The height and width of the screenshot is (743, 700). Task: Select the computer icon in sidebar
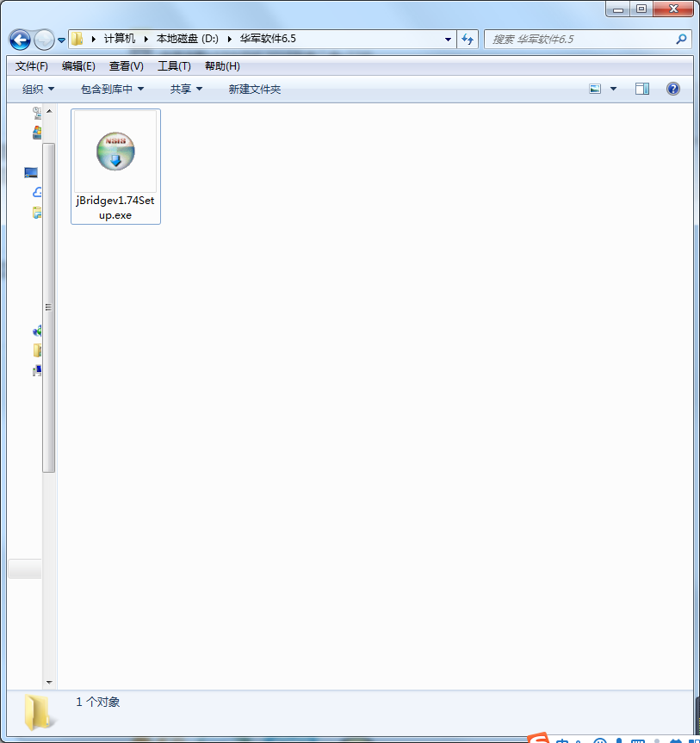[x=37, y=370]
